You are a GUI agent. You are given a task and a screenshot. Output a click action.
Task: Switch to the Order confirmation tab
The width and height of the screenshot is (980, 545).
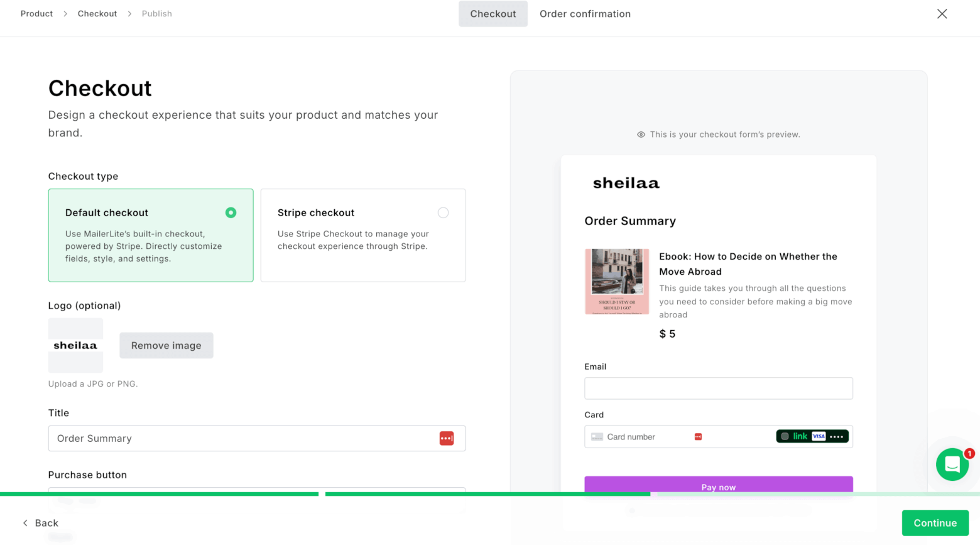click(585, 14)
